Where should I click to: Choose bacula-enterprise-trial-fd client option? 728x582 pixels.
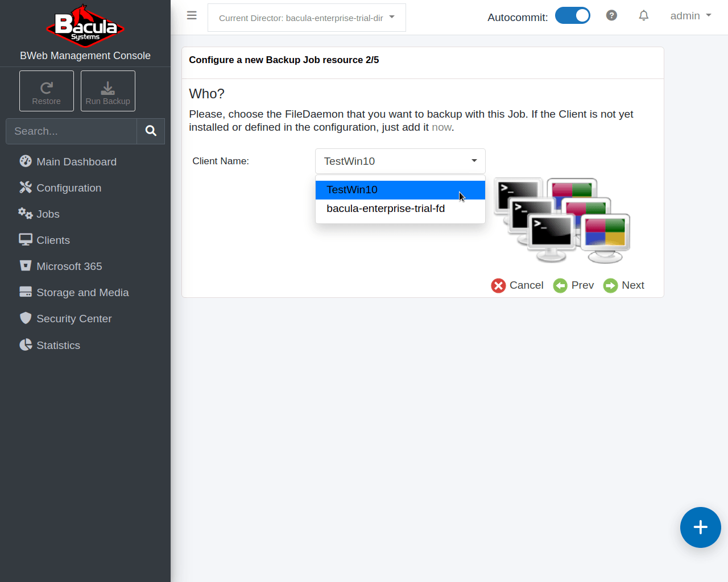click(400, 209)
